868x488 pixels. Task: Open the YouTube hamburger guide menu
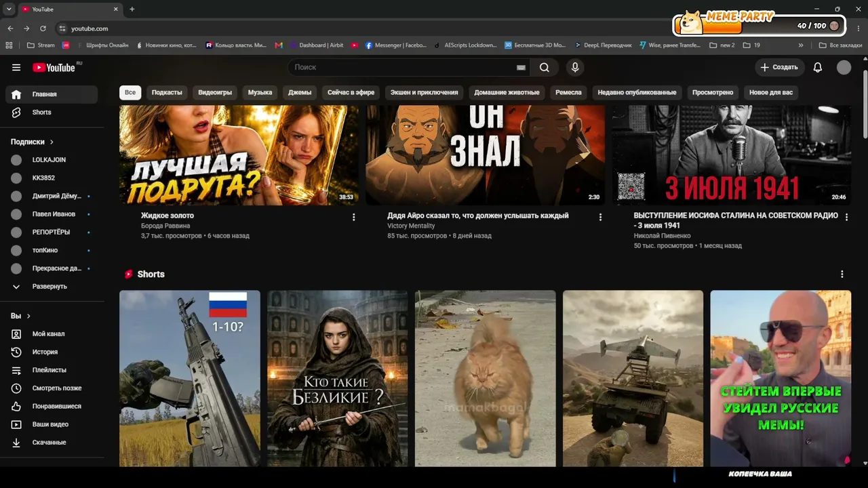(x=16, y=67)
